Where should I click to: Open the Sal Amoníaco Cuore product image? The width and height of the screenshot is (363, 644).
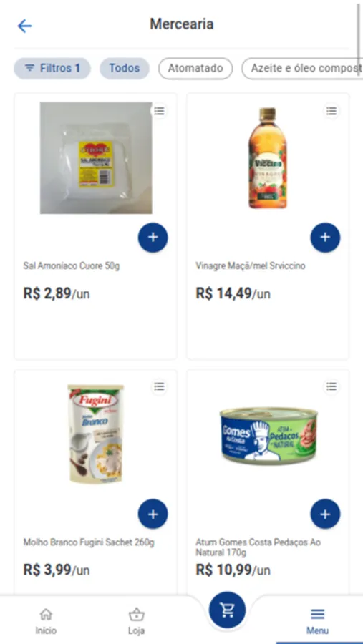click(96, 158)
